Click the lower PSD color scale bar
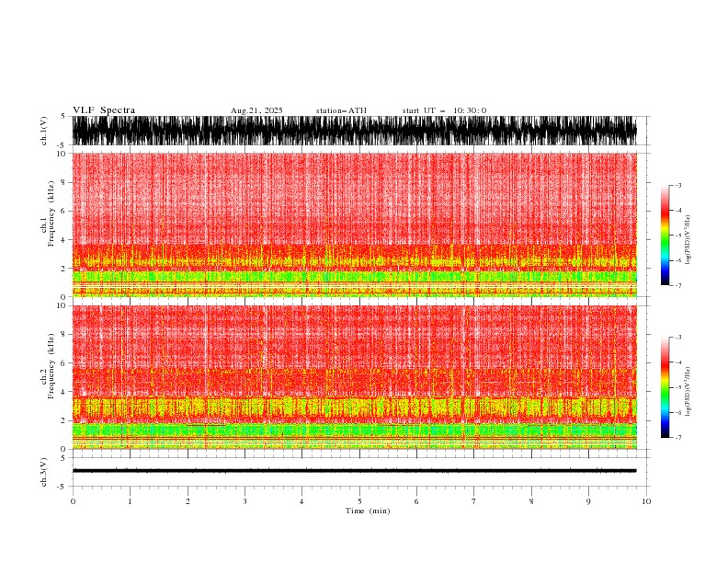This screenshot has width=728, height=563. tap(665, 387)
